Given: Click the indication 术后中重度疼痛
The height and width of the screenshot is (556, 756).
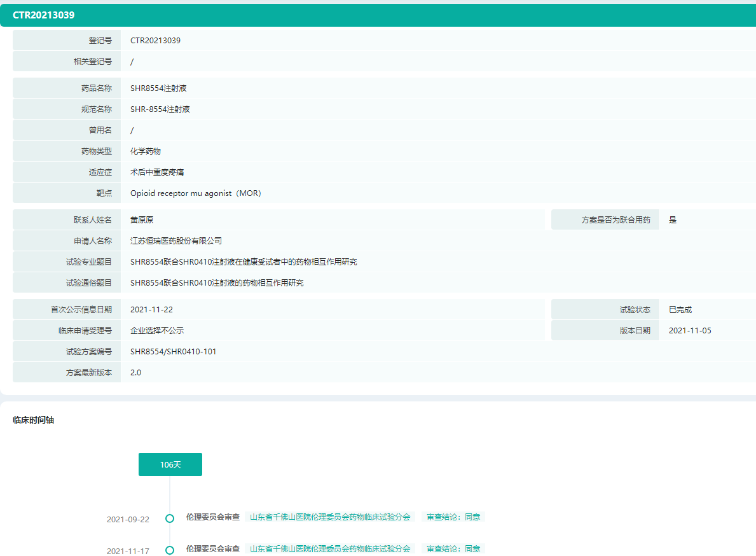Looking at the screenshot, I should coord(157,172).
